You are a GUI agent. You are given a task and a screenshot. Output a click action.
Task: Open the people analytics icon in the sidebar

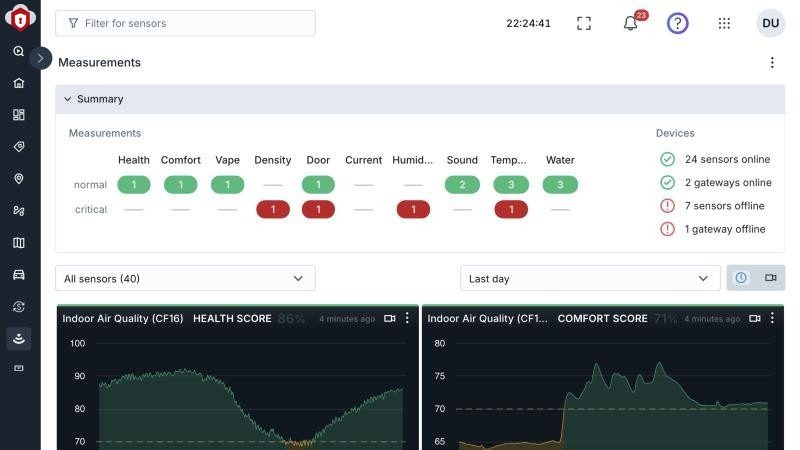pyautogui.click(x=19, y=211)
